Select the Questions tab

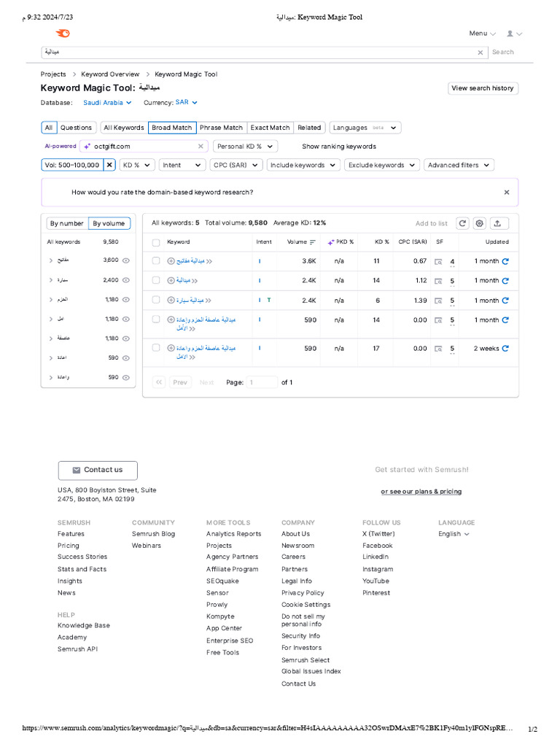76,128
